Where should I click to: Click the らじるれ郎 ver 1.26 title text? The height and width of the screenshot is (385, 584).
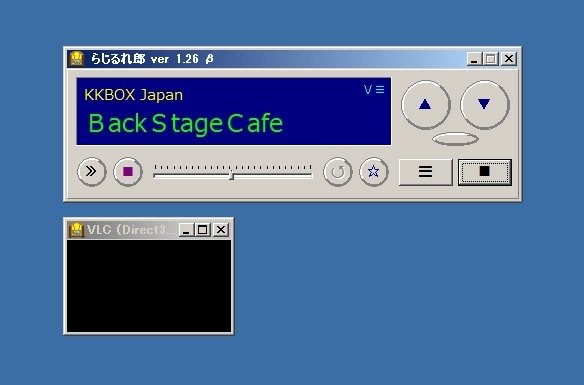pyautogui.click(x=152, y=59)
